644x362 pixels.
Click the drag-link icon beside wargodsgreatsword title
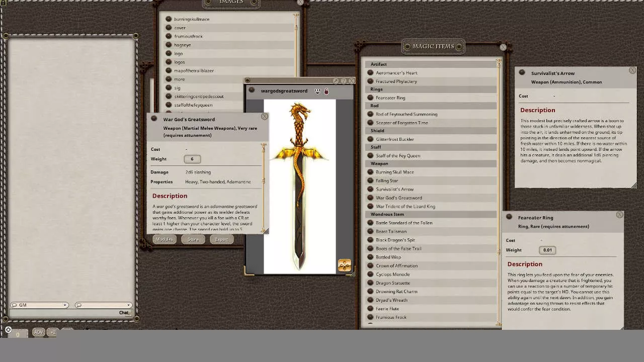(x=252, y=90)
